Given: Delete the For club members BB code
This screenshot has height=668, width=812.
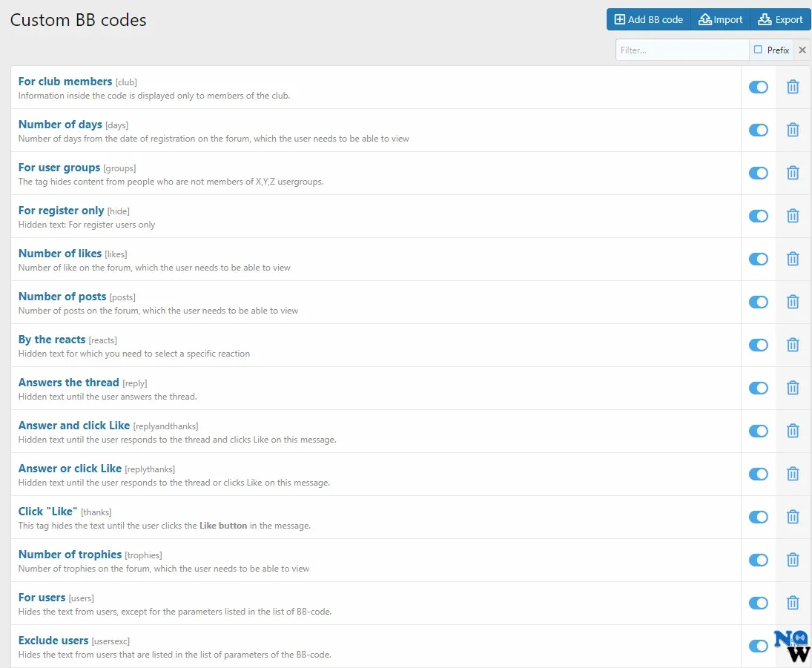Looking at the screenshot, I should point(793,87).
